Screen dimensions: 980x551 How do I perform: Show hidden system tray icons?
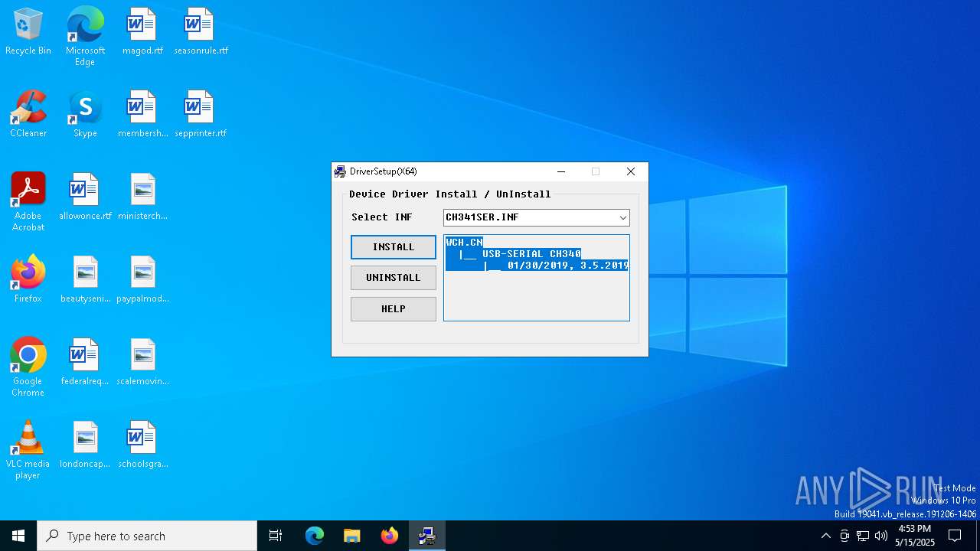pyautogui.click(x=825, y=536)
